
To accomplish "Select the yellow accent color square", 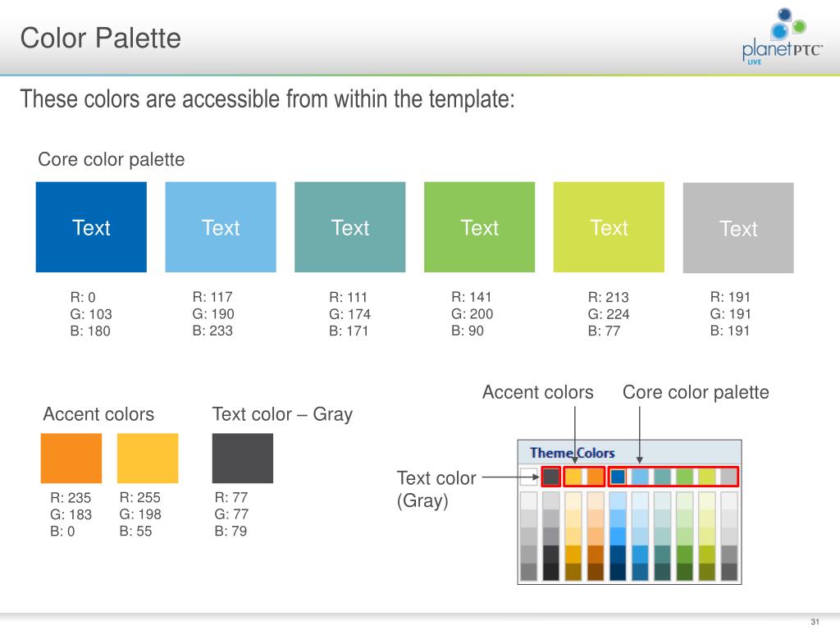I will [148, 459].
